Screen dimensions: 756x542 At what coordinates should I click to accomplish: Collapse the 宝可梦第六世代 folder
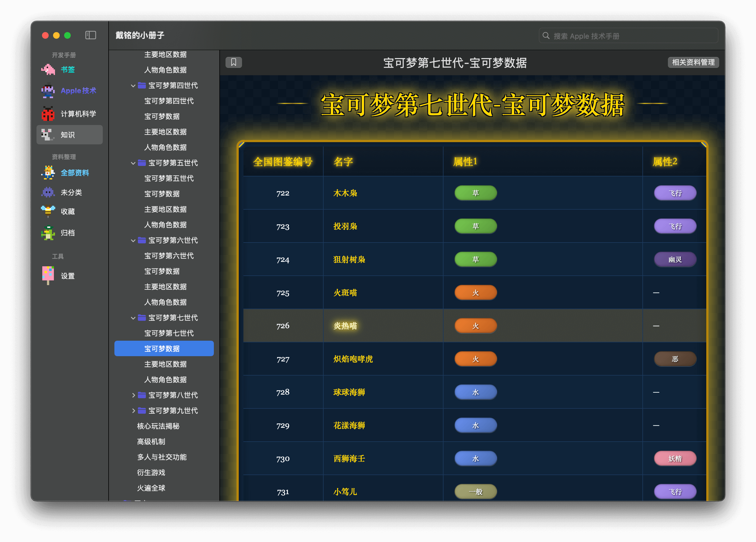133,241
